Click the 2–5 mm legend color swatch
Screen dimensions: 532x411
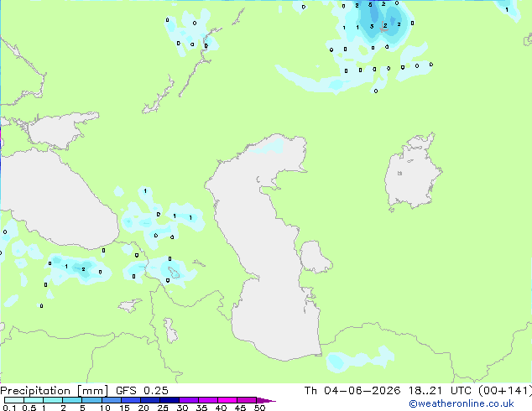point(72,400)
